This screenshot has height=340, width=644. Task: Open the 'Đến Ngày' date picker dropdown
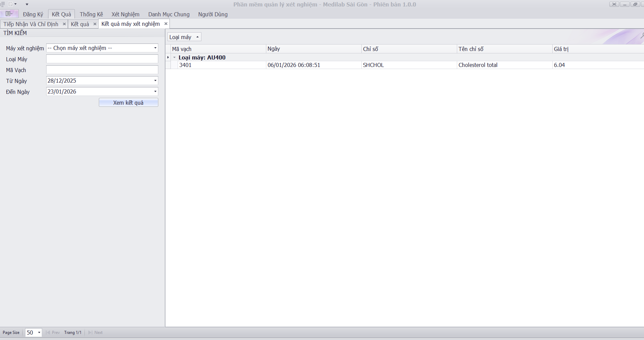(x=155, y=91)
